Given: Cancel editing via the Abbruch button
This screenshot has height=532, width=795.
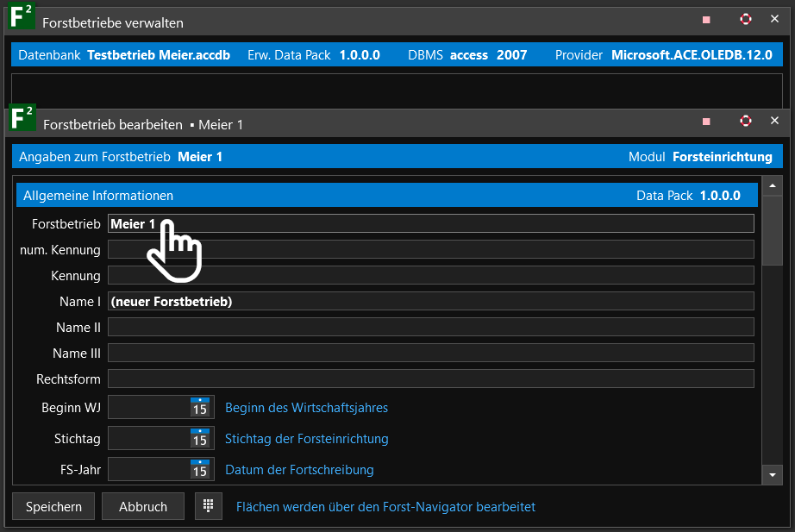Looking at the screenshot, I should [x=143, y=506].
